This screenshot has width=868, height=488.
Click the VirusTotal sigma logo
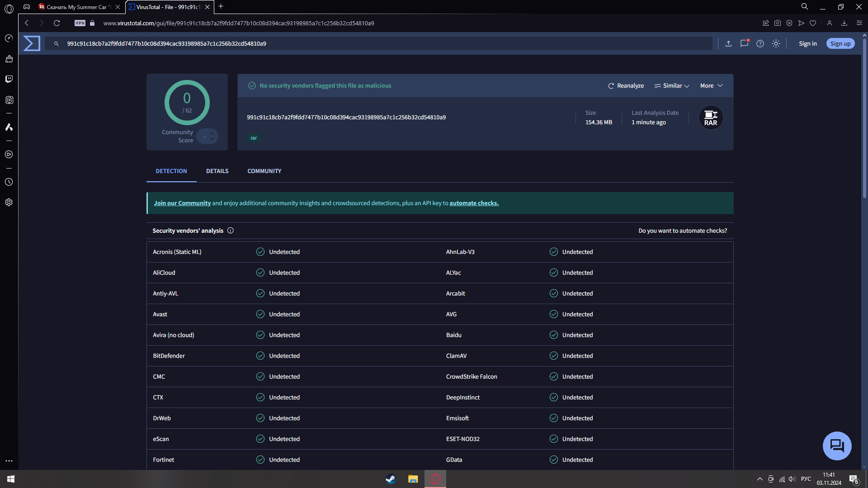[x=32, y=43]
